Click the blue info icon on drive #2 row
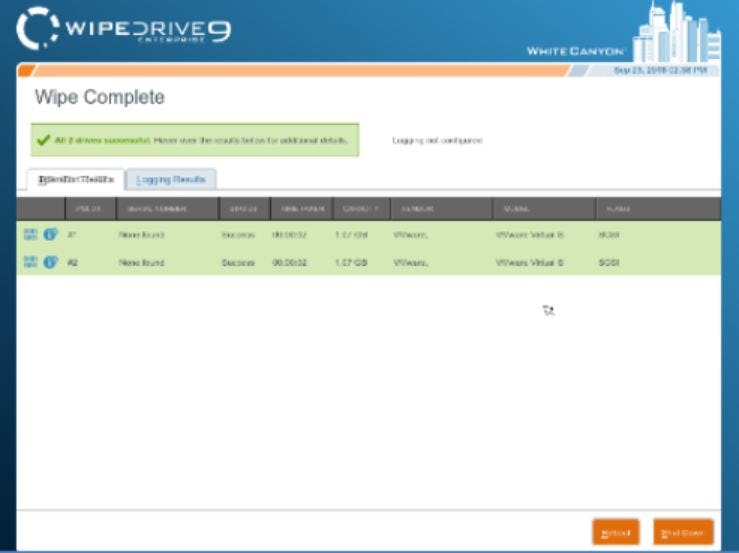The width and height of the screenshot is (739, 553). click(x=50, y=262)
